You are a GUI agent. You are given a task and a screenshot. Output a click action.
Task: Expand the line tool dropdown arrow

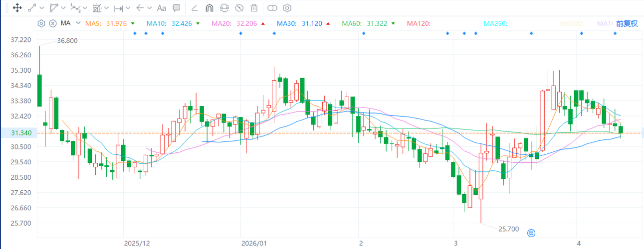tap(41, 8)
